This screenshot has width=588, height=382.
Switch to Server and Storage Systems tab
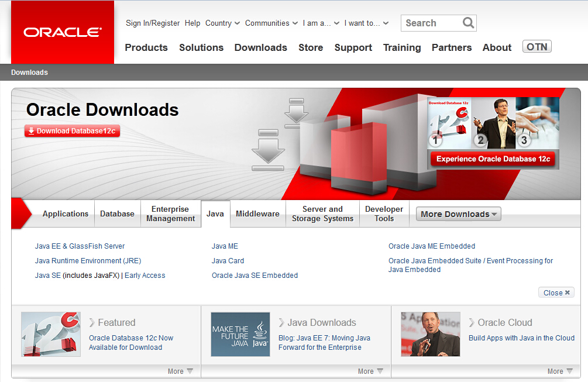point(322,214)
